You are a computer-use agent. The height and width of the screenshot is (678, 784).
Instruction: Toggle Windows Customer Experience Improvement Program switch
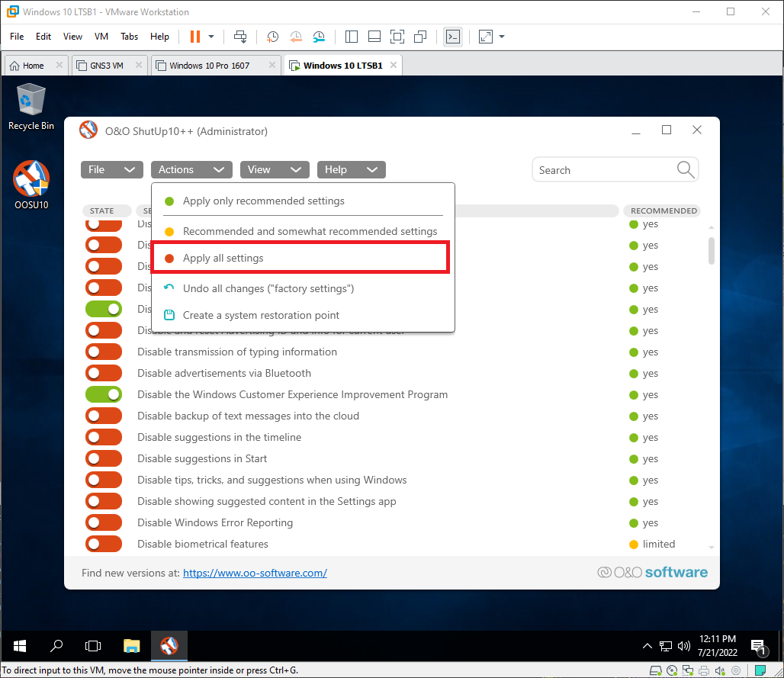(x=104, y=394)
